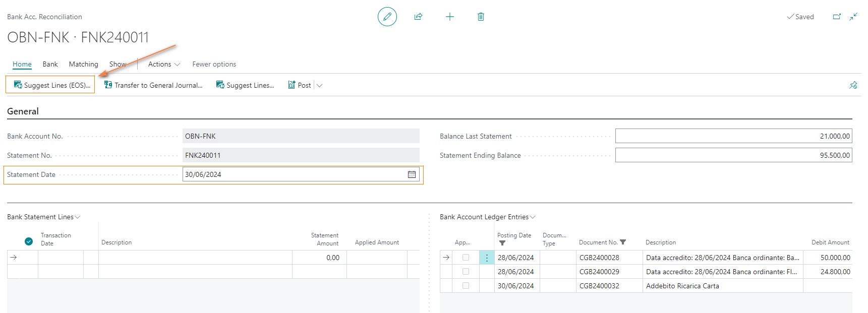Click the Suggest Lines... action
Viewport: 868px width, 313px height.
click(x=245, y=85)
